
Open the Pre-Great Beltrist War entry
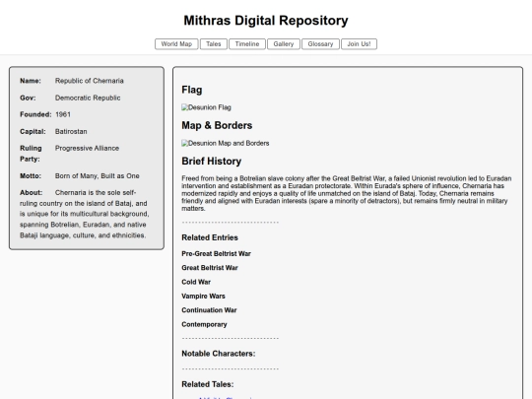(216, 254)
